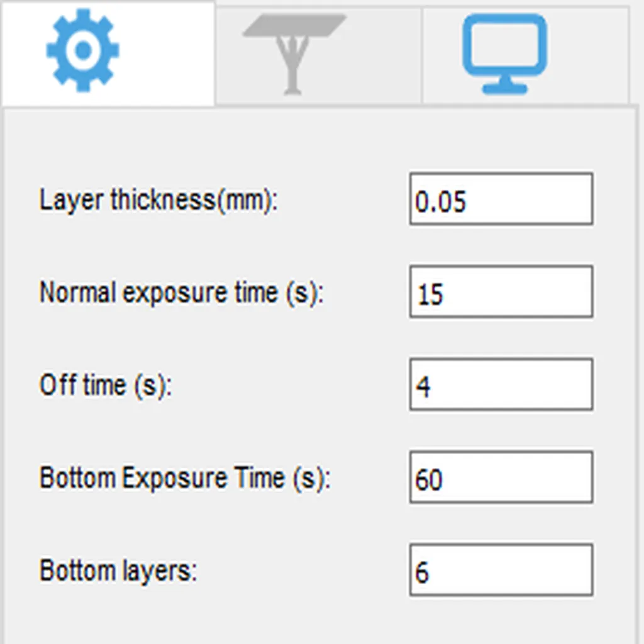Click the "Bottom layers:" label text
644x644 pixels.
pyautogui.click(x=118, y=570)
